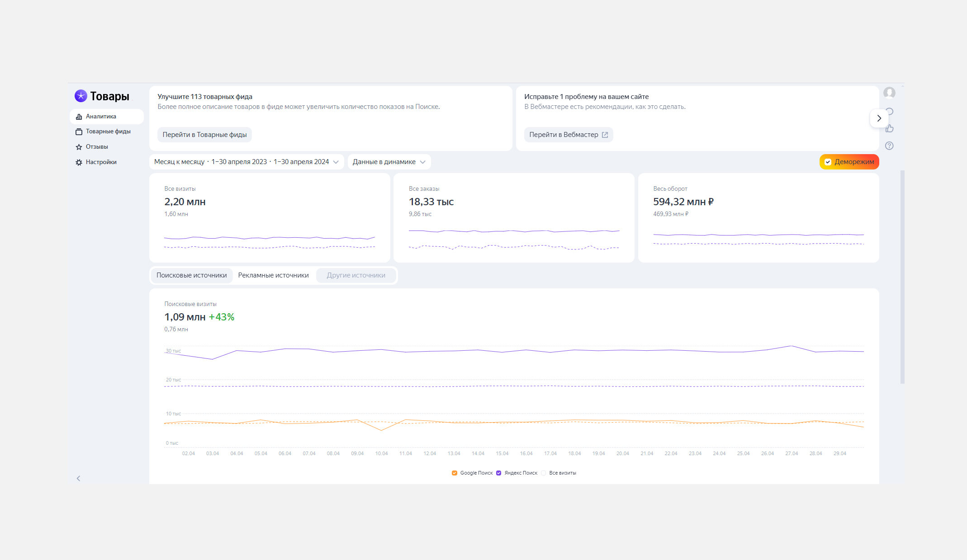The image size is (967, 560).
Task: Click the chat bubble icon in right sidebar
Action: pyautogui.click(x=890, y=112)
